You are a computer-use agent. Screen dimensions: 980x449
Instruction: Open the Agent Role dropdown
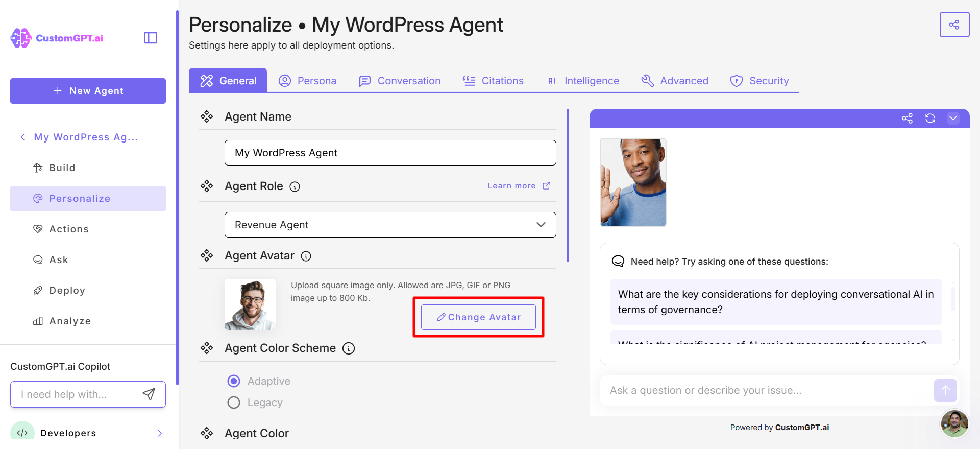point(390,225)
